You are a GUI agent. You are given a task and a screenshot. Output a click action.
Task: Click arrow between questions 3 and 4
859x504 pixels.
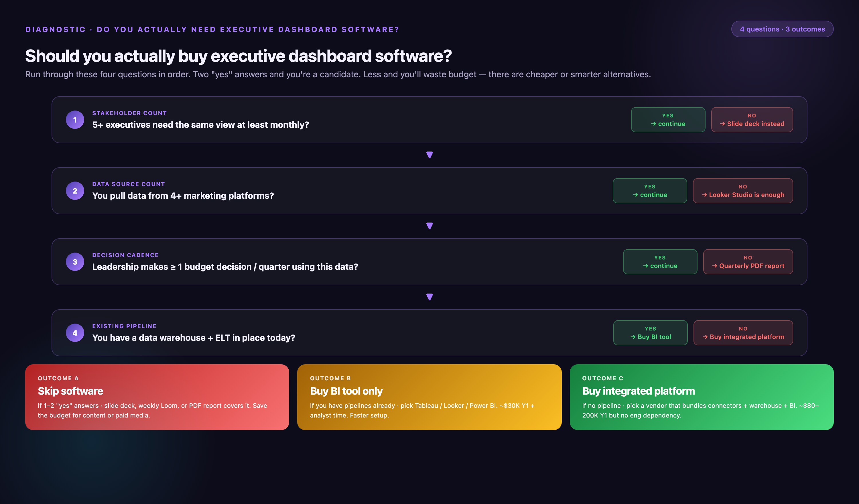(x=429, y=297)
